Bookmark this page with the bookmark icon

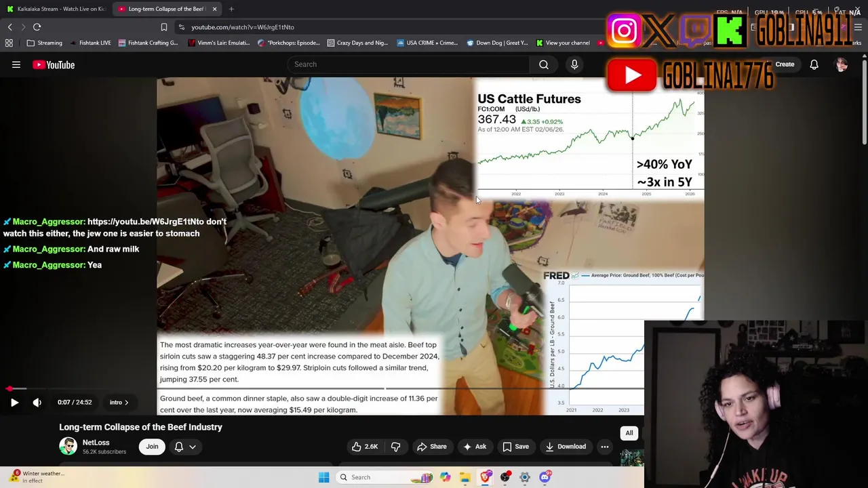(163, 27)
